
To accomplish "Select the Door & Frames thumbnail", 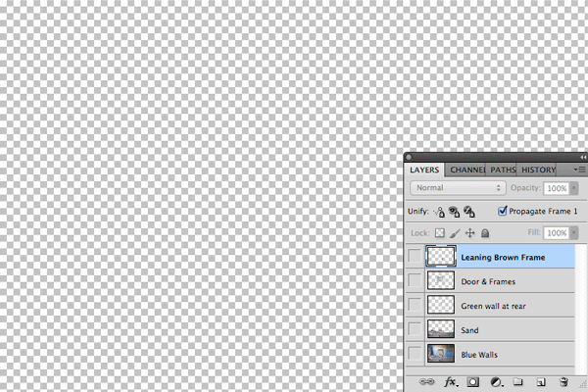I will (x=441, y=280).
